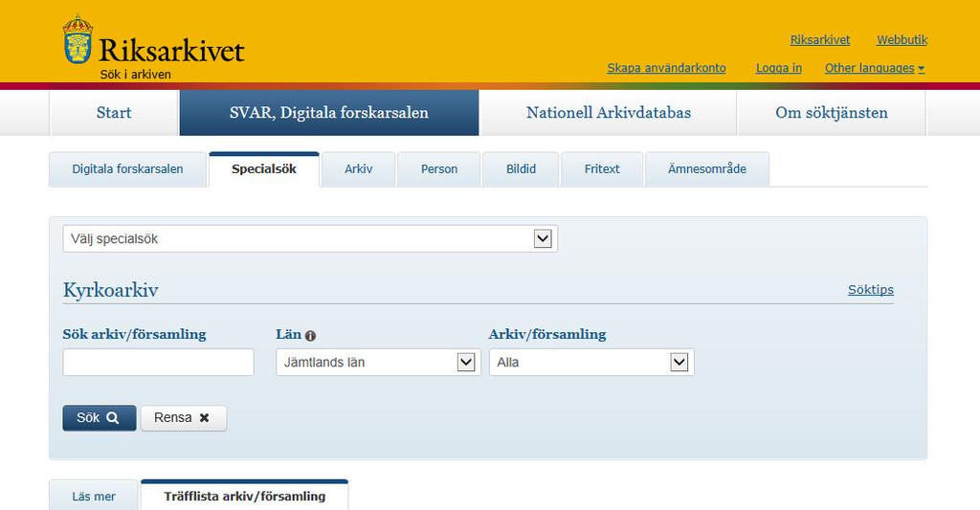Open the Webbutik link
This screenshot has height=510, width=980.
tap(902, 40)
